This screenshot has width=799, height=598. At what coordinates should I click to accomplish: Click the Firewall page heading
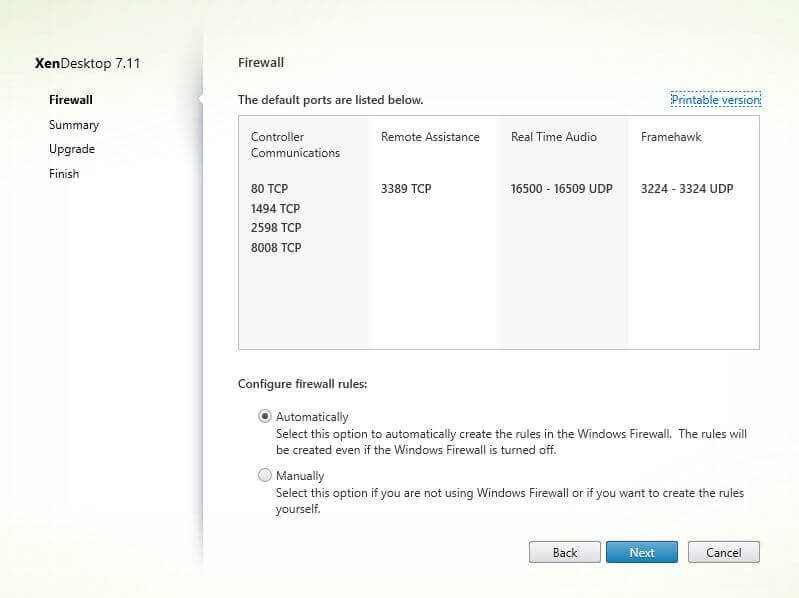point(261,63)
